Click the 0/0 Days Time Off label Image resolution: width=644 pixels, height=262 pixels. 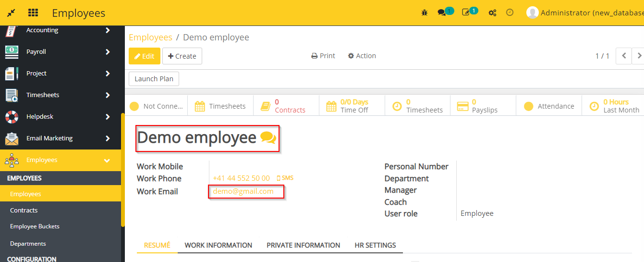354,106
